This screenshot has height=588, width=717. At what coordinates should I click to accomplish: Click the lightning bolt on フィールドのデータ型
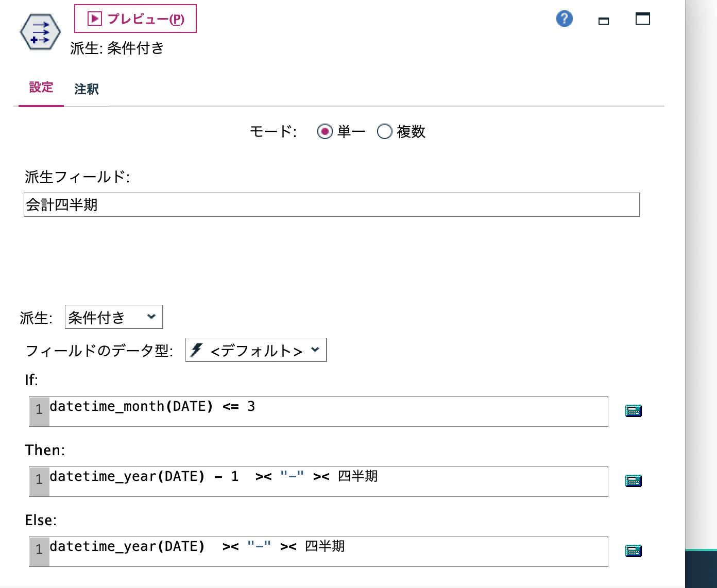(196, 350)
